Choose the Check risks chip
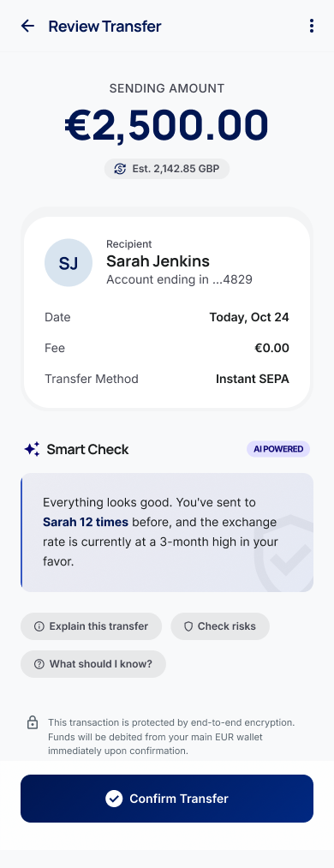 pyautogui.click(x=220, y=626)
